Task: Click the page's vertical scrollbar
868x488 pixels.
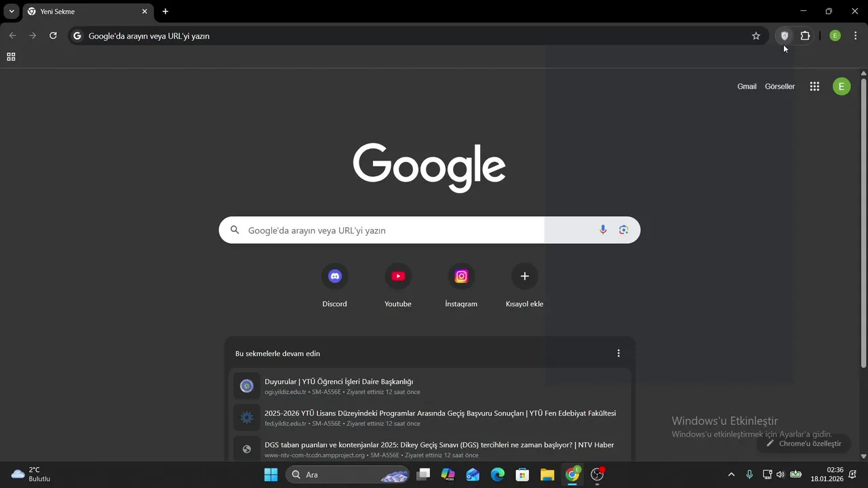Action: tap(863, 224)
